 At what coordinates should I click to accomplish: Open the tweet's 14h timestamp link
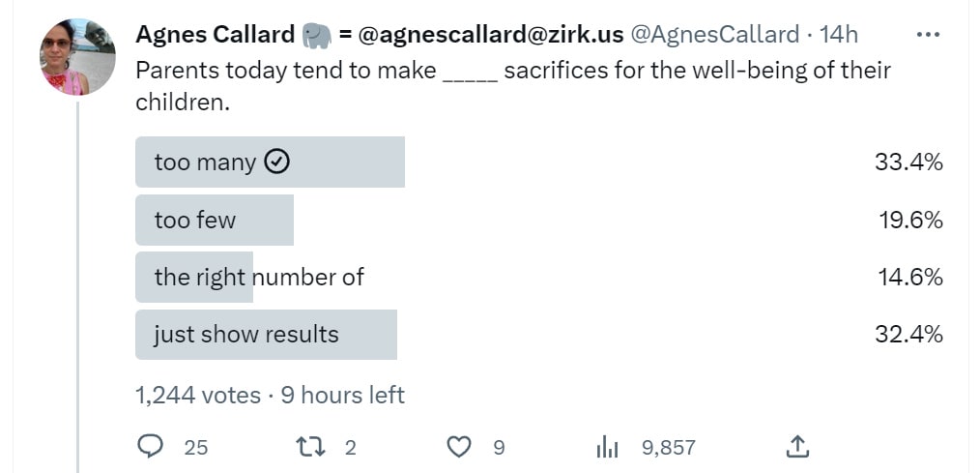[838, 35]
